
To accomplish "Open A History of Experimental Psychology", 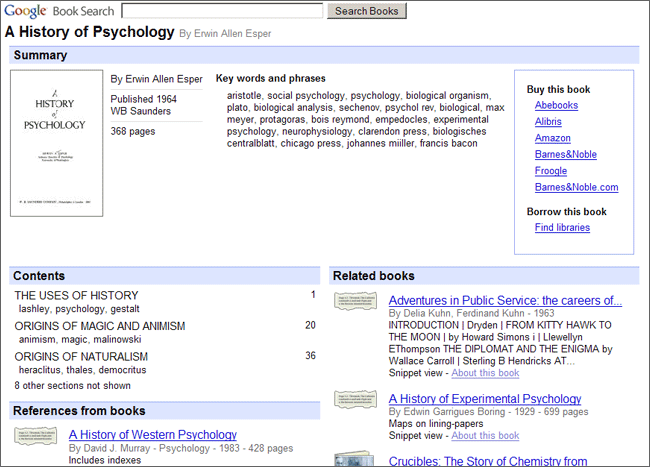I will [x=484, y=399].
